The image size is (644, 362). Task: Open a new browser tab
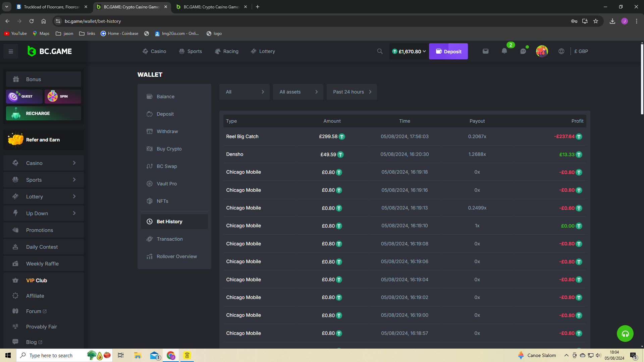258,7
